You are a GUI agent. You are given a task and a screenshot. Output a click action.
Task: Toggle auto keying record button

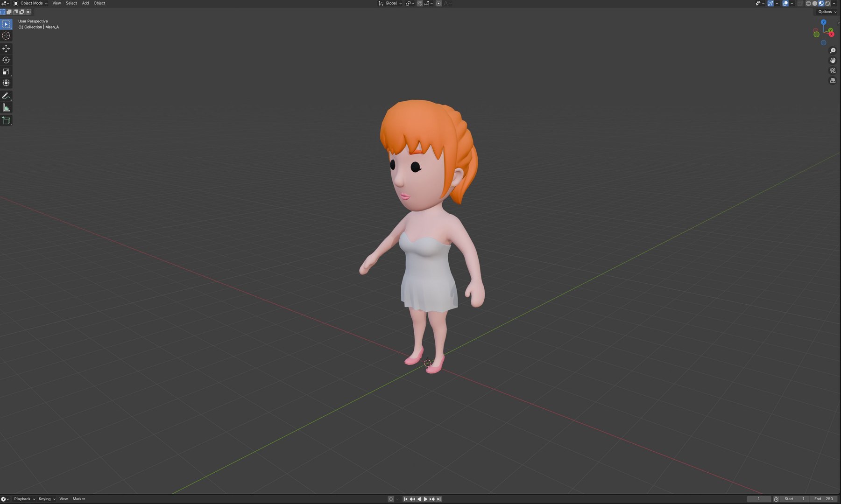click(391, 499)
